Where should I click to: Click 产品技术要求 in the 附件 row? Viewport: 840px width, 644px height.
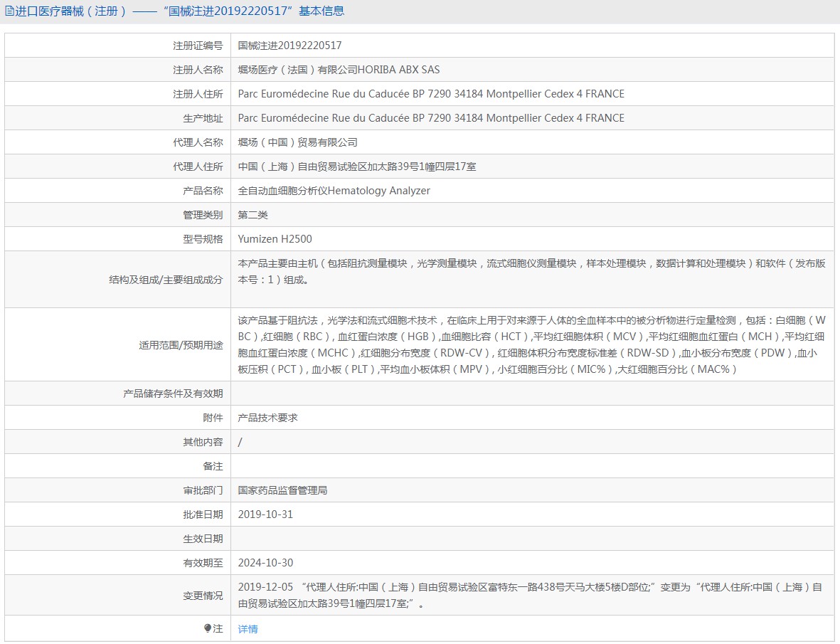pos(267,418)
